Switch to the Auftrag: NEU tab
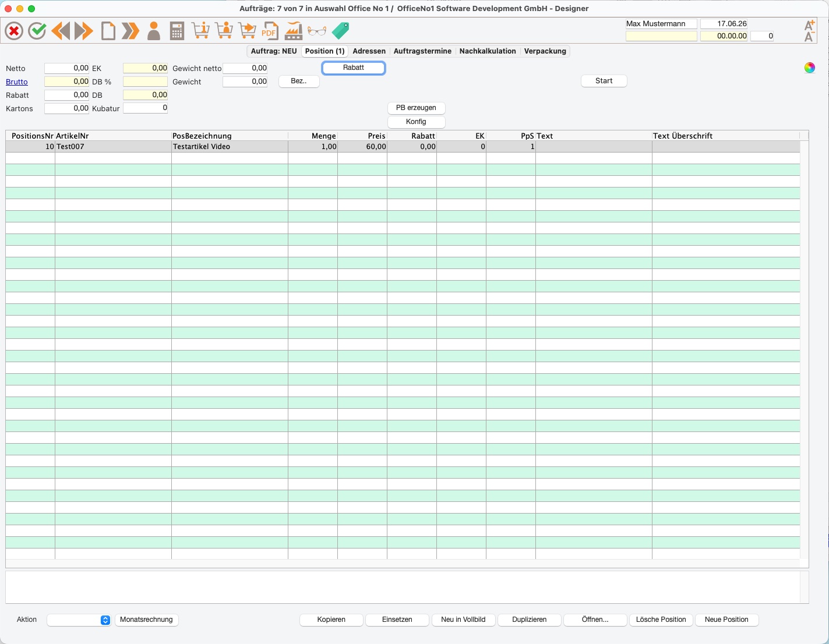 (274, 51)
